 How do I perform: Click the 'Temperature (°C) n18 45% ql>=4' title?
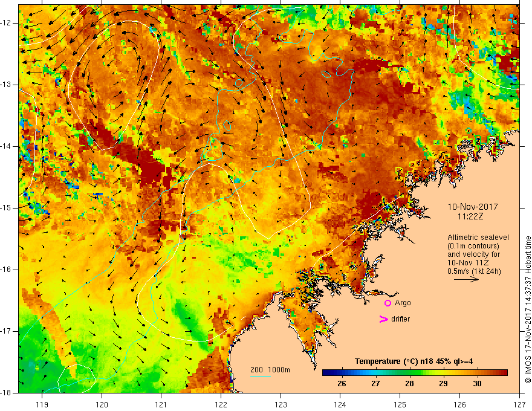[414, 361]
